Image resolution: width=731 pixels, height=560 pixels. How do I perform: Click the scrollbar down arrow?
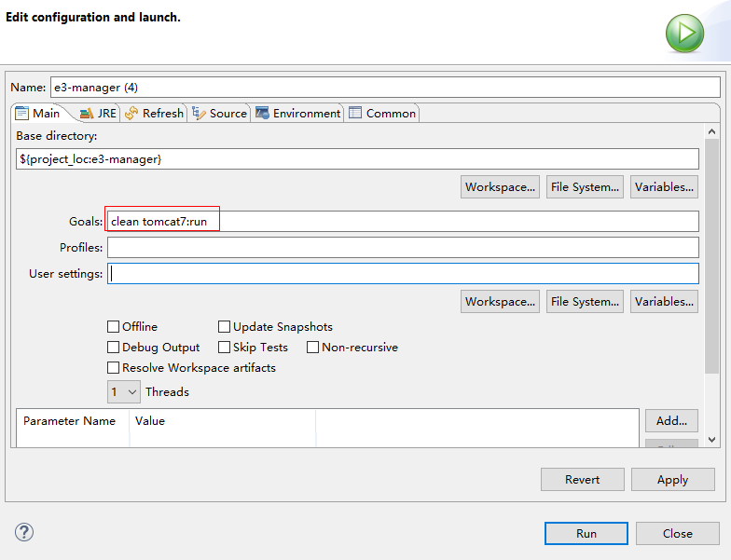712,440
